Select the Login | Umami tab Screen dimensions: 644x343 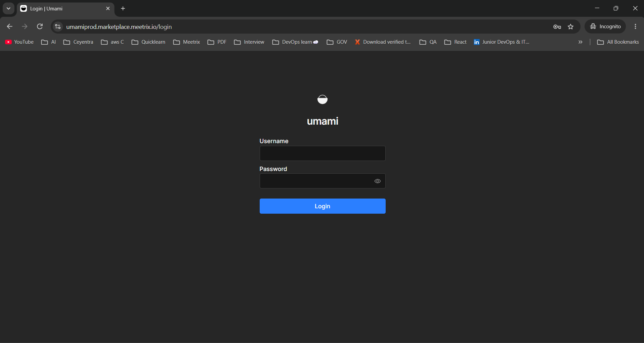click(66, 9)
